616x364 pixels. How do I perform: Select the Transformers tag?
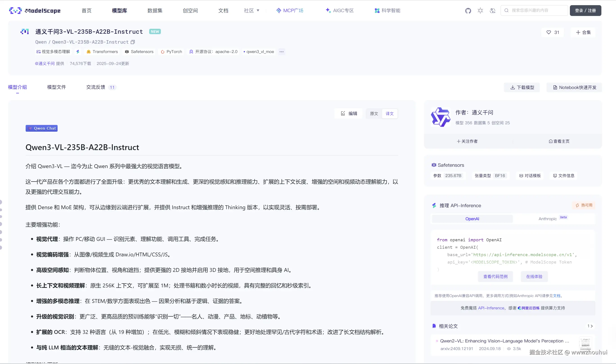click(x=102, y=51)
